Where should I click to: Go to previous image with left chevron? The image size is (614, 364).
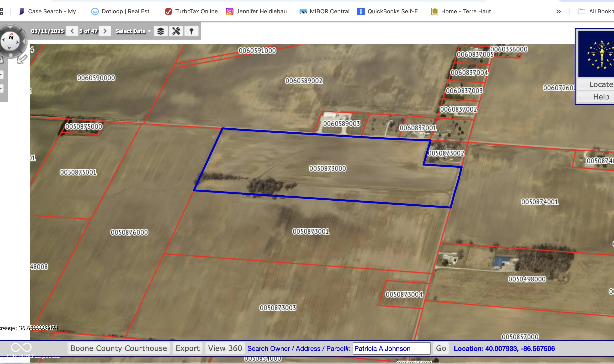[72, 31]
